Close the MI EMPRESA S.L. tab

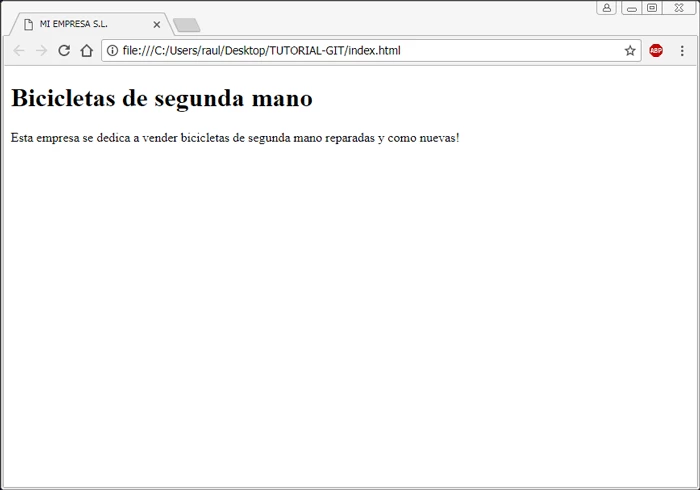[x=156, y=24]
